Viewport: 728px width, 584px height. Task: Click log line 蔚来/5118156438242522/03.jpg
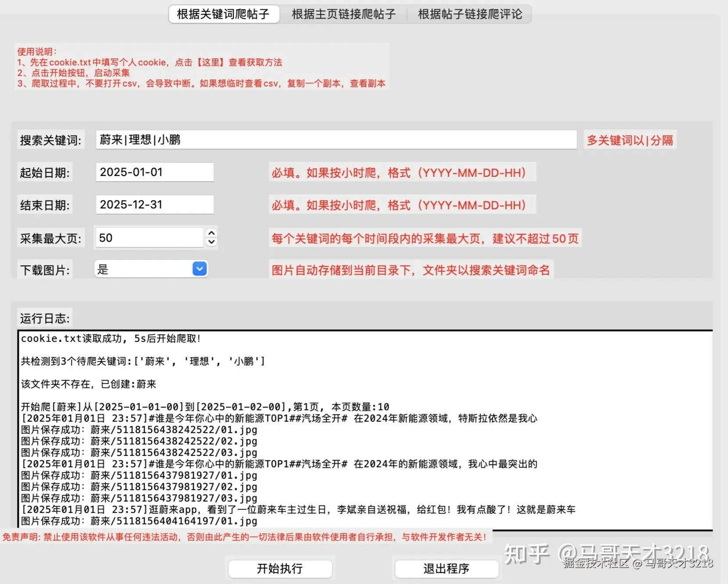pos(139,452)
